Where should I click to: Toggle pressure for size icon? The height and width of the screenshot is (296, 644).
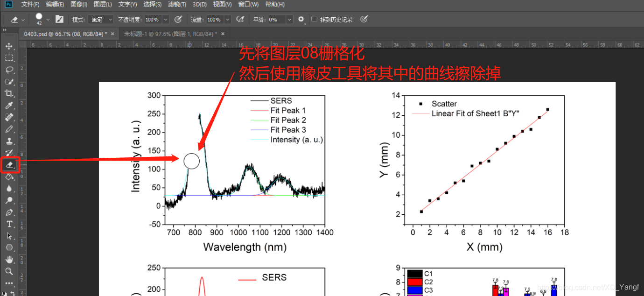coord(364,19)
